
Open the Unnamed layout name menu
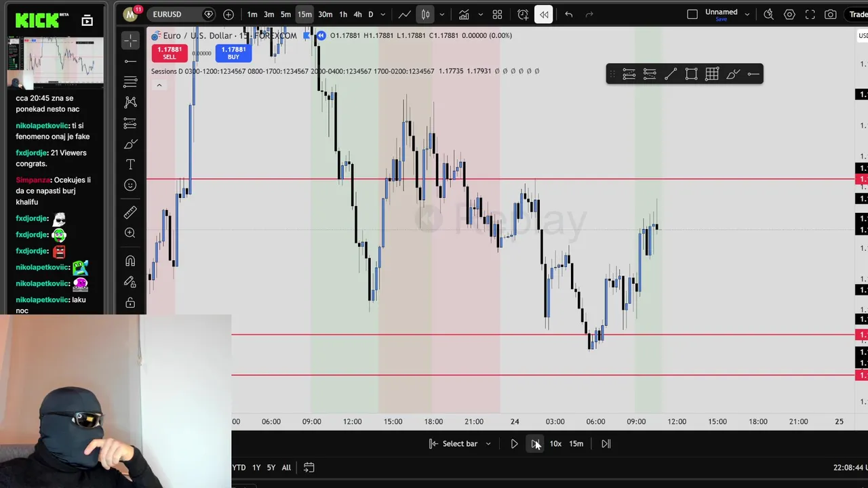pyautogui.click(x=722, y=14)
